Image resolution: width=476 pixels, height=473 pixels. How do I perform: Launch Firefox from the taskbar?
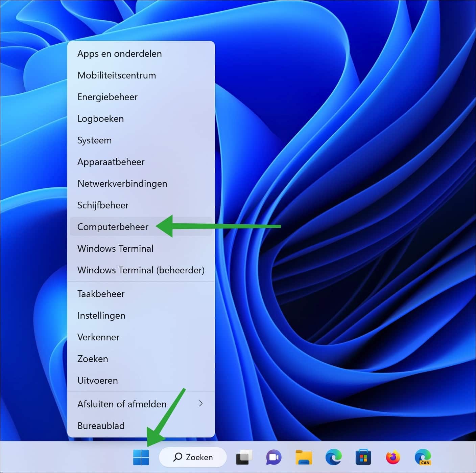tap(393, 457)
